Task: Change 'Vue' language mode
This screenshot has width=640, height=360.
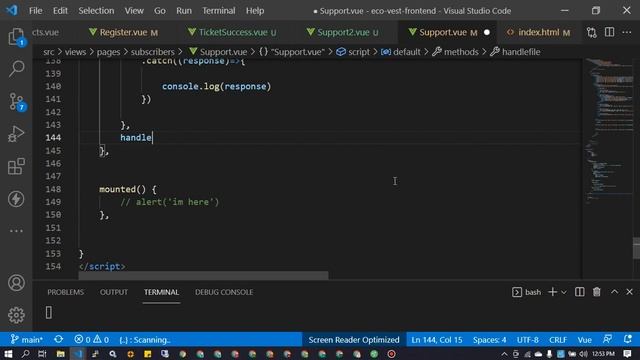Action: [x=584, y=340]
